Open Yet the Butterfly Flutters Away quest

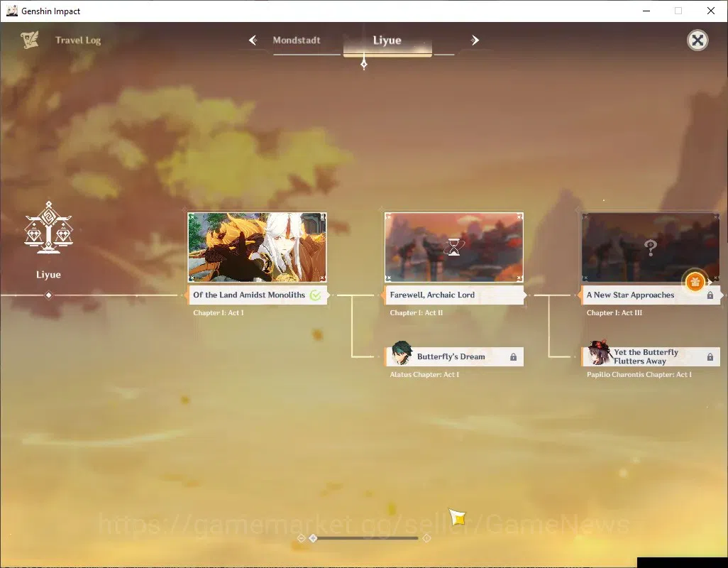pos(651,356)
